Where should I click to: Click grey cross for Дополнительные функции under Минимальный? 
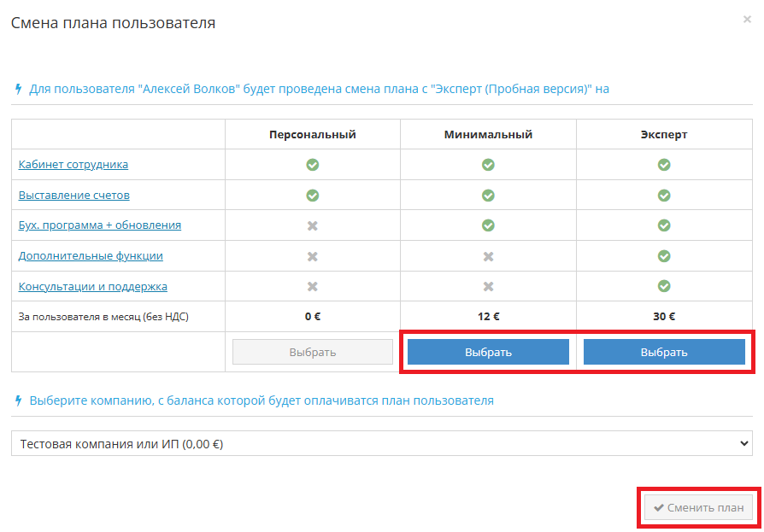pyautogui.click(x=488, y=256)
